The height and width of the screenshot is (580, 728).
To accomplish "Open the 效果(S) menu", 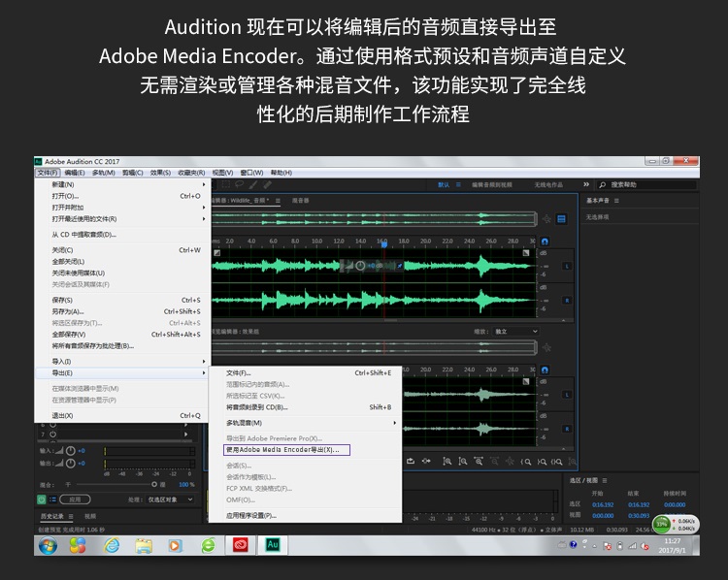I will pos(160,173).
